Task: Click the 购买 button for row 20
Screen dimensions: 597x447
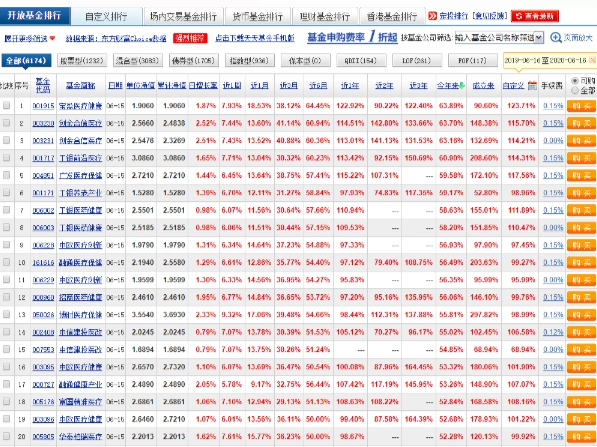Action: click(x=581, y=437)
